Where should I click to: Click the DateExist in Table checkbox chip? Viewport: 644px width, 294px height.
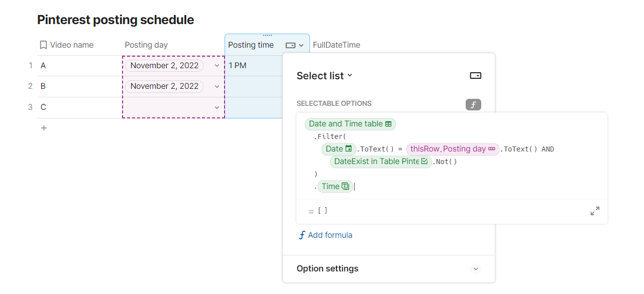381,162
